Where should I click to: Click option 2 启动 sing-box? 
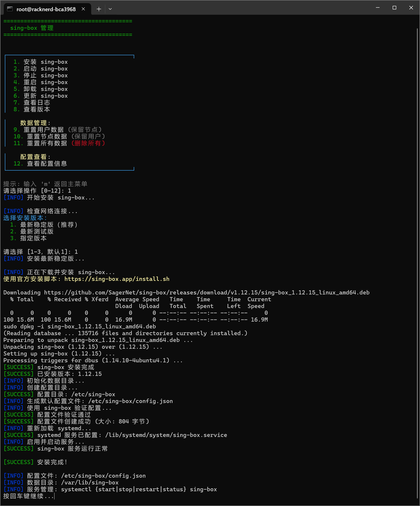coord(40,69)
